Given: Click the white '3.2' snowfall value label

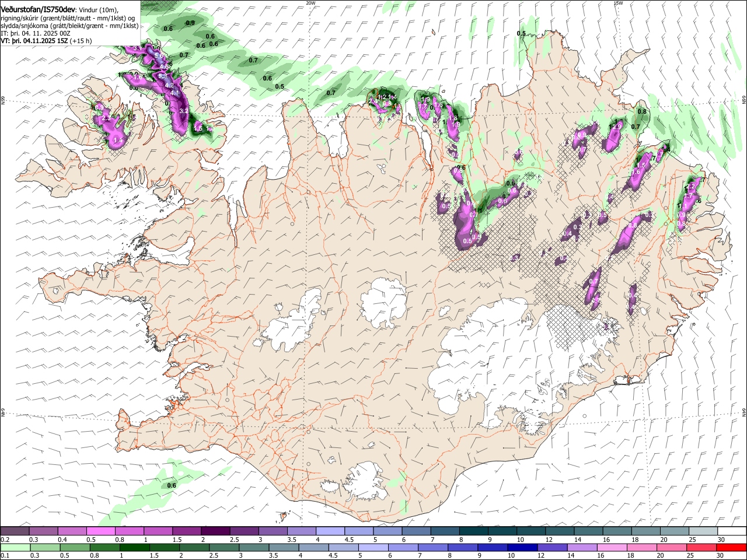Looking at the screenshot, I should [183, 110].
